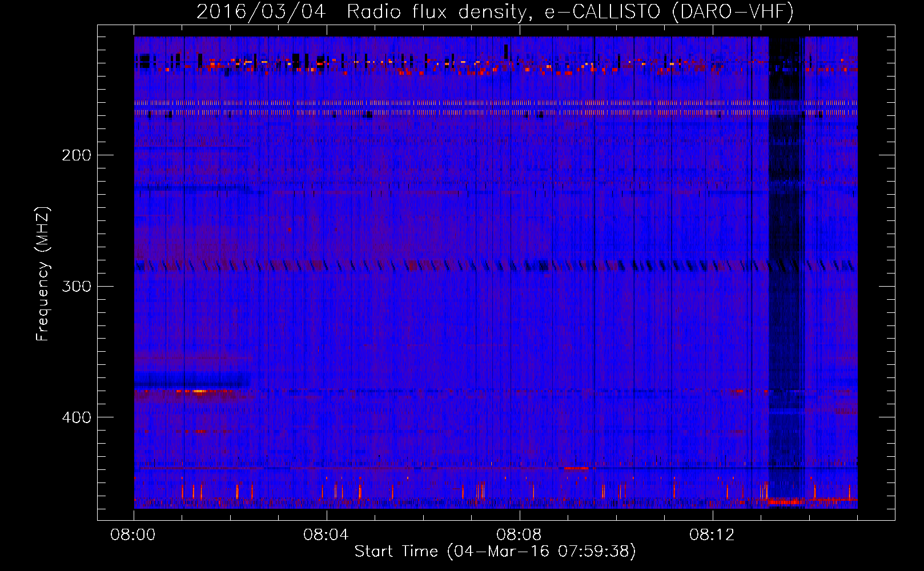
Task: Click the 400 frequency tick label
Action: coord(77,417)
